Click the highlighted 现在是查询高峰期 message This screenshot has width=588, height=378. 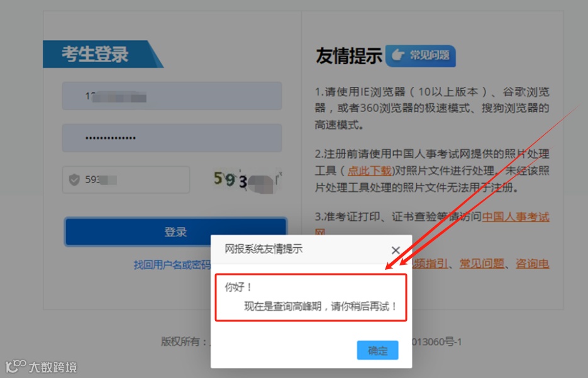pyautogui.click(x=321, y=306)
